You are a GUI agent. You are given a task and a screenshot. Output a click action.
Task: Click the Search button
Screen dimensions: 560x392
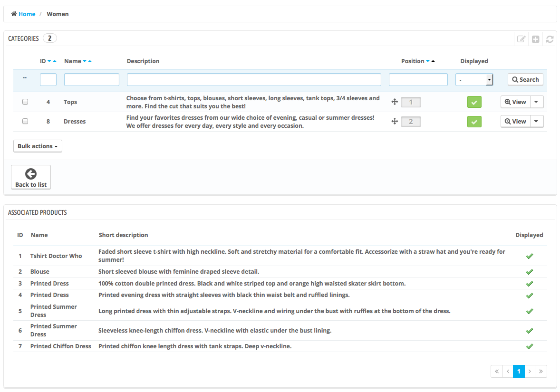525,80
